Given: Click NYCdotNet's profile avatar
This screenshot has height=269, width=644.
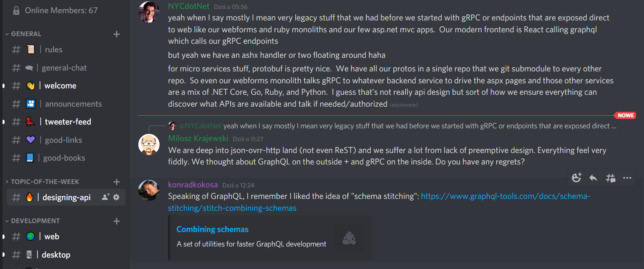Looking at the screenshot, I should tap(149, 11).
